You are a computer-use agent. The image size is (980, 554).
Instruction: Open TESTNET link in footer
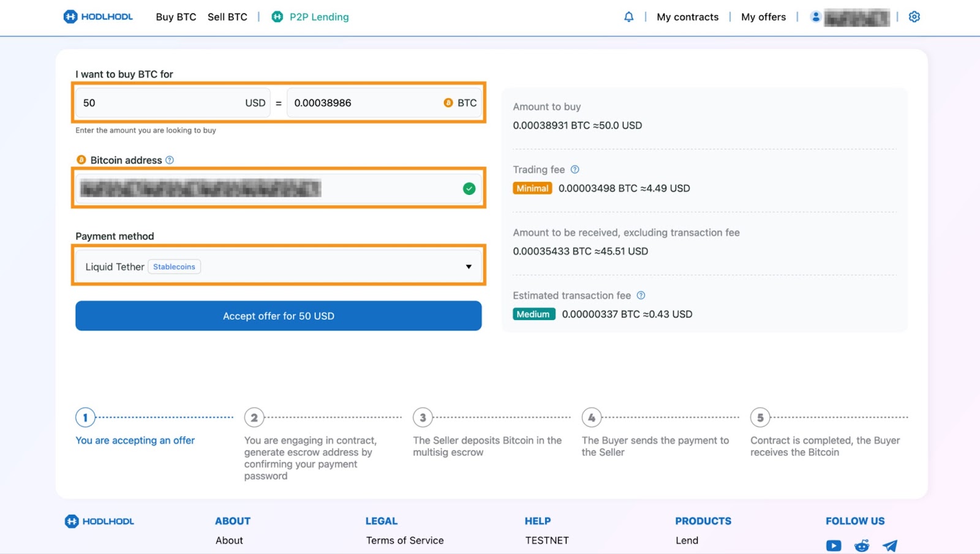click(547, 541)
